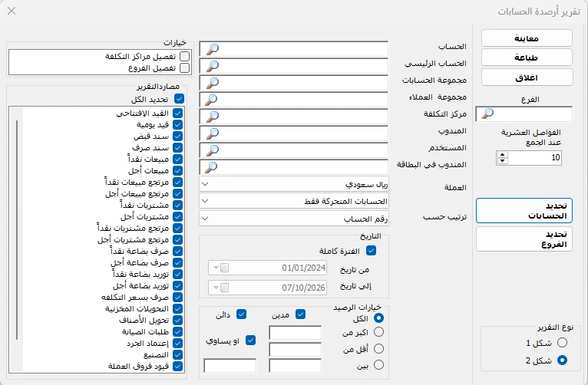Toggle دائن credit checkbox
Image resolution: width=588 pixels, height=385 pixels.
(242, 314)
